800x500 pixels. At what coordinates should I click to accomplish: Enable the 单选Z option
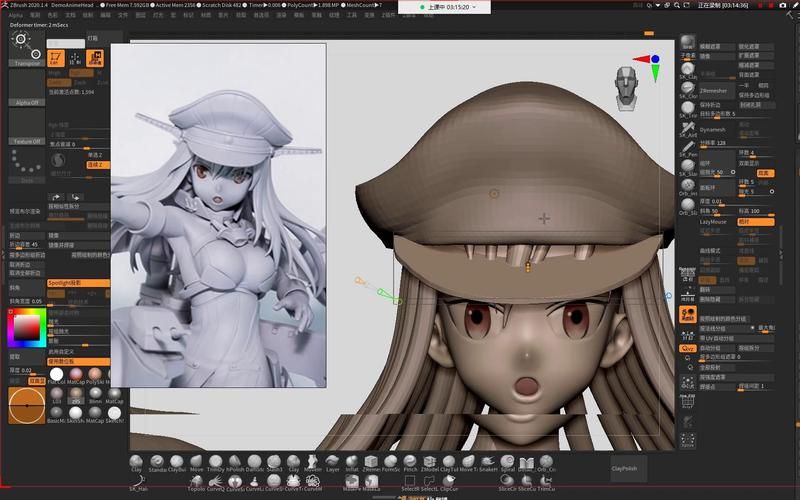pyautogui.click(x=95, y=155)
